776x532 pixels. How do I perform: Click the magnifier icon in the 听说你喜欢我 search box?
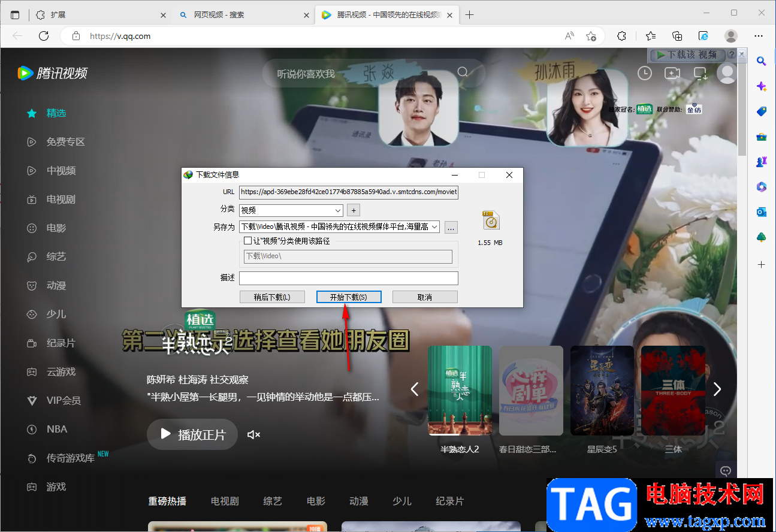[463, 72]
